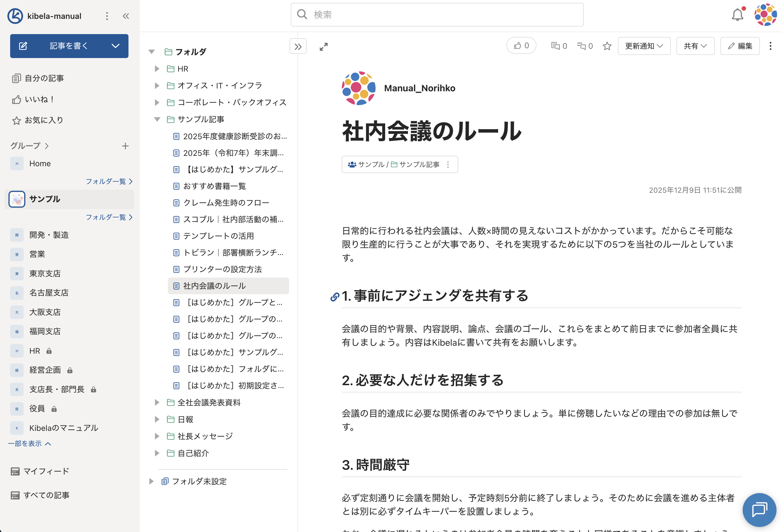
Task: Expand the HR folder in the tree
Action: (157, 68)
